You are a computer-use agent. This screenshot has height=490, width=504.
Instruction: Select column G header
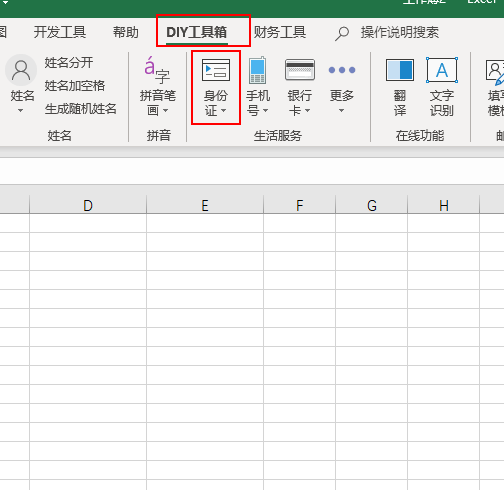(372, 205)
